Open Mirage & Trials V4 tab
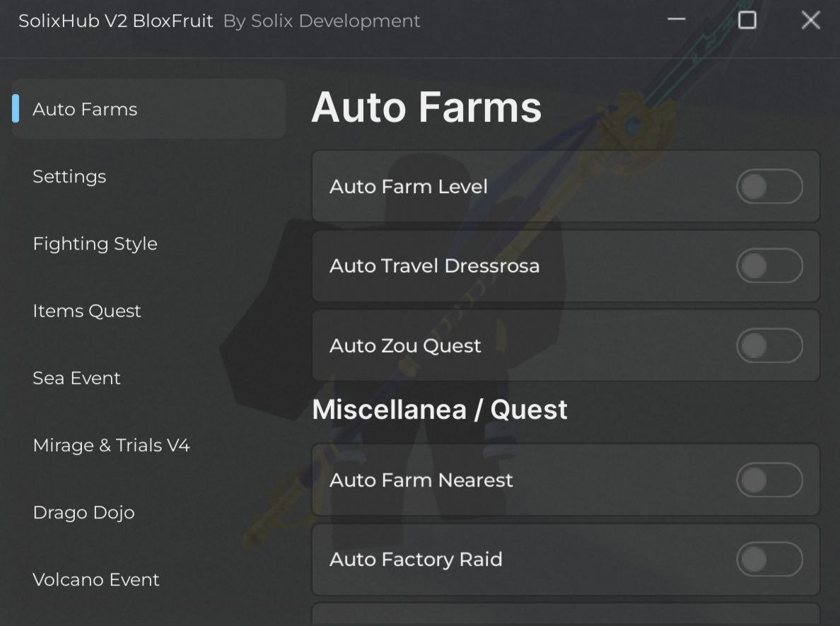840x626 pixels. point(111,445)
